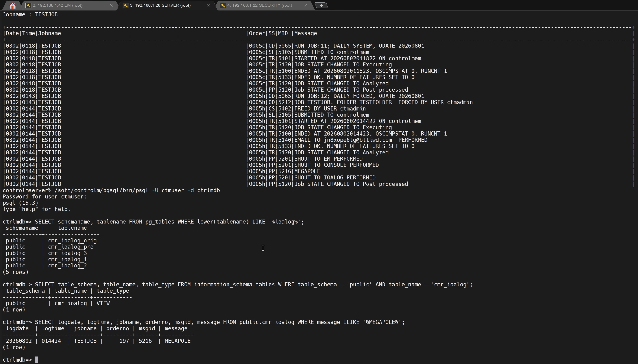Click the session icon on the SERVER tab

(x=126, y=5)
